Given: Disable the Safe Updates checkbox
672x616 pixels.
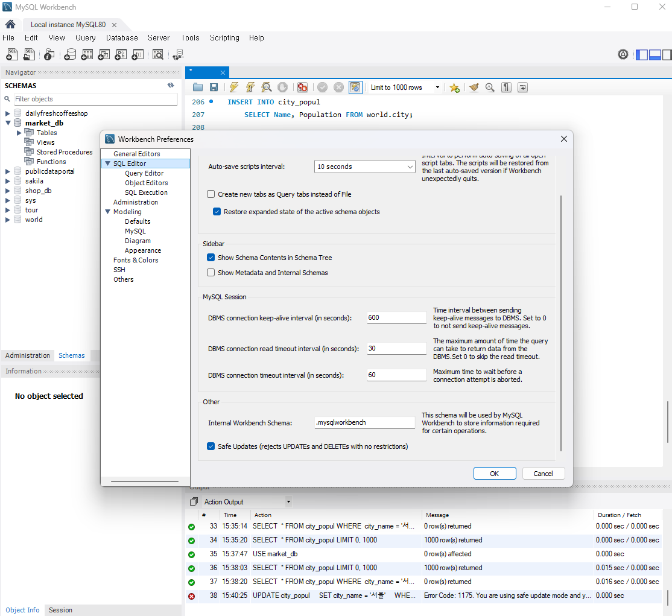Looking at the screenshot, I should pyautogui.click(x=211, y=446).
